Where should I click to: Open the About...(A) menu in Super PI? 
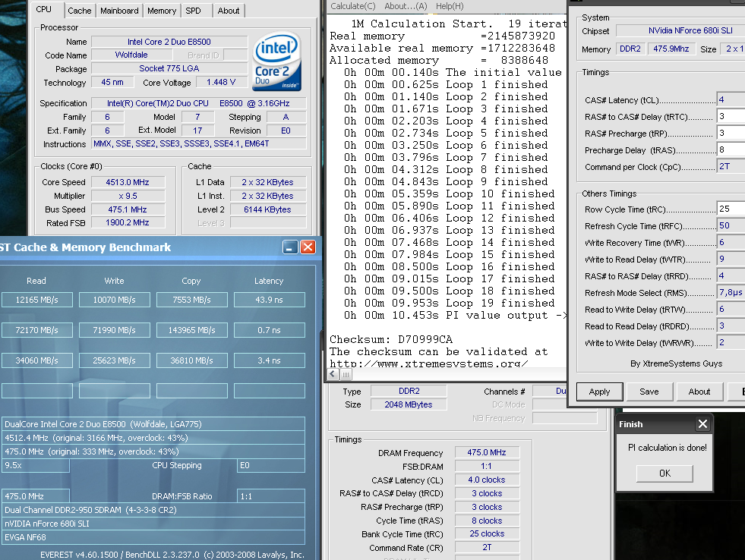coord(406,6)
